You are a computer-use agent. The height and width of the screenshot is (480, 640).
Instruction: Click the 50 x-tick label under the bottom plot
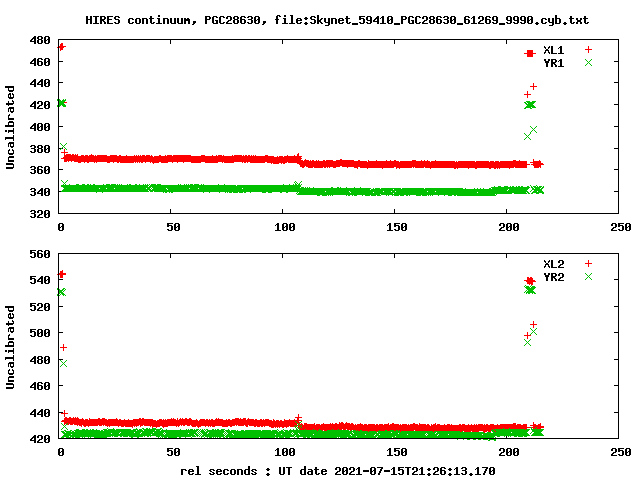[x=173, y=452]
